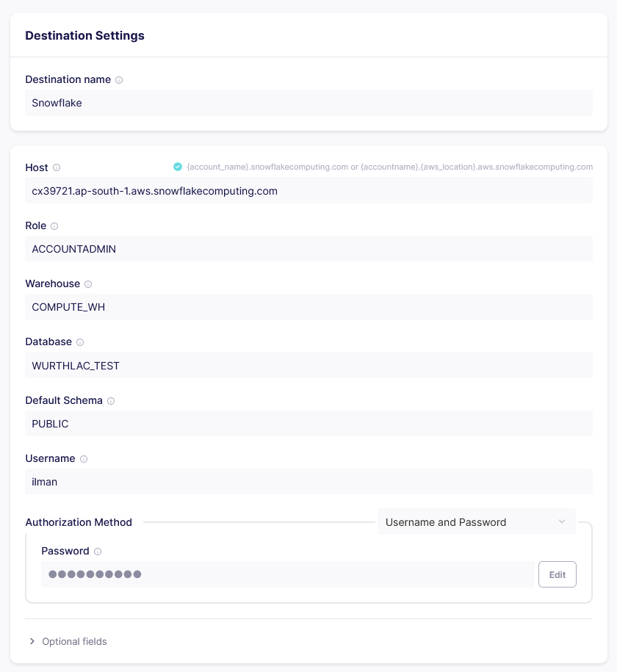The image size is (617, 672).
Task: Select the Warehouse field with COMPUTE_WH
Action: coord(308,307)
